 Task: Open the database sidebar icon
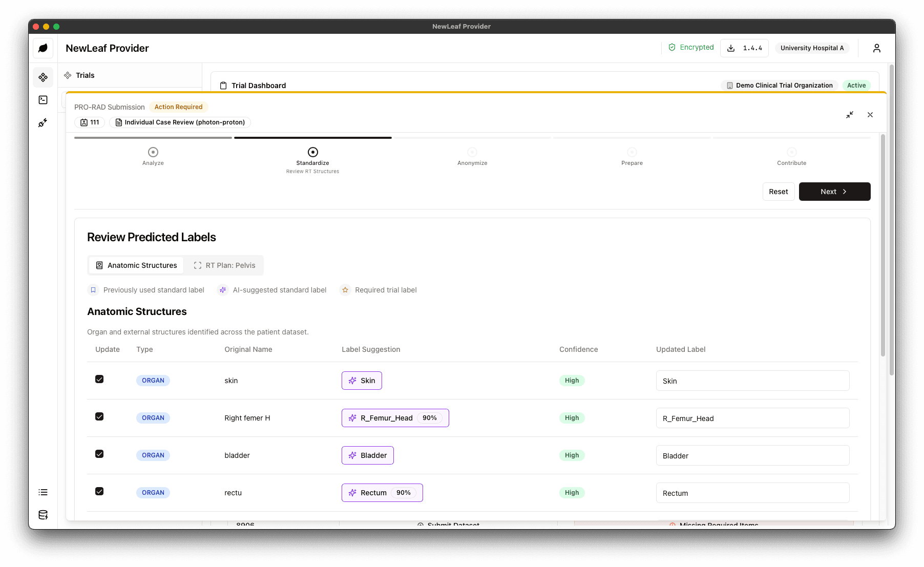tap(43, 515)
